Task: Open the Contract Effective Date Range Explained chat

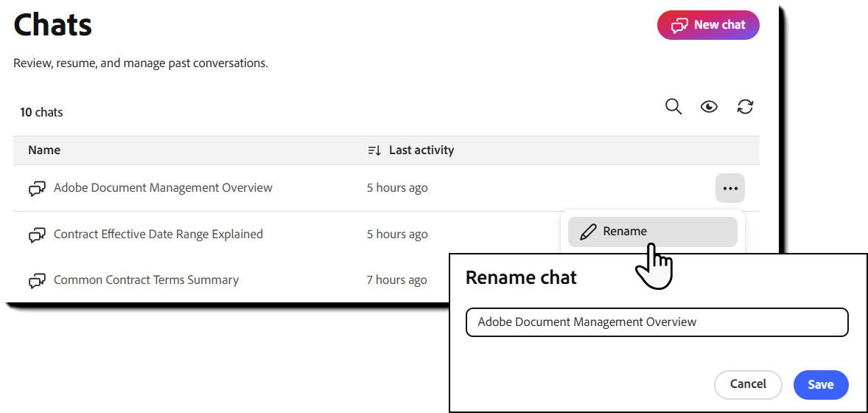Action: [158, 234]
